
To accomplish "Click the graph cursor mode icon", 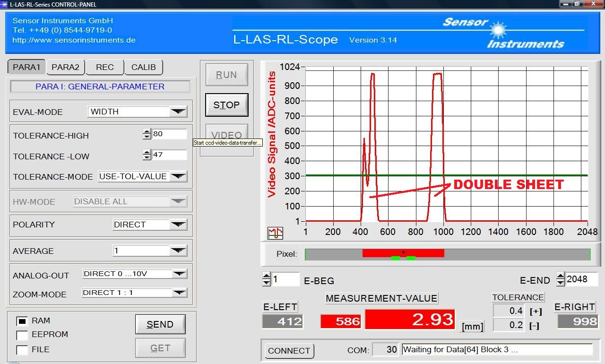I will [275, 233].
